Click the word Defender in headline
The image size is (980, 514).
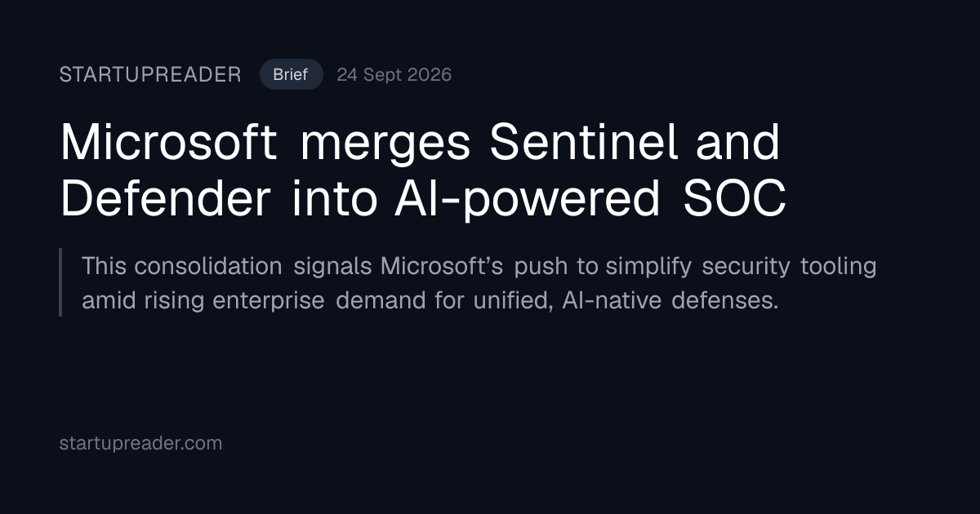[x=165, y=199]
